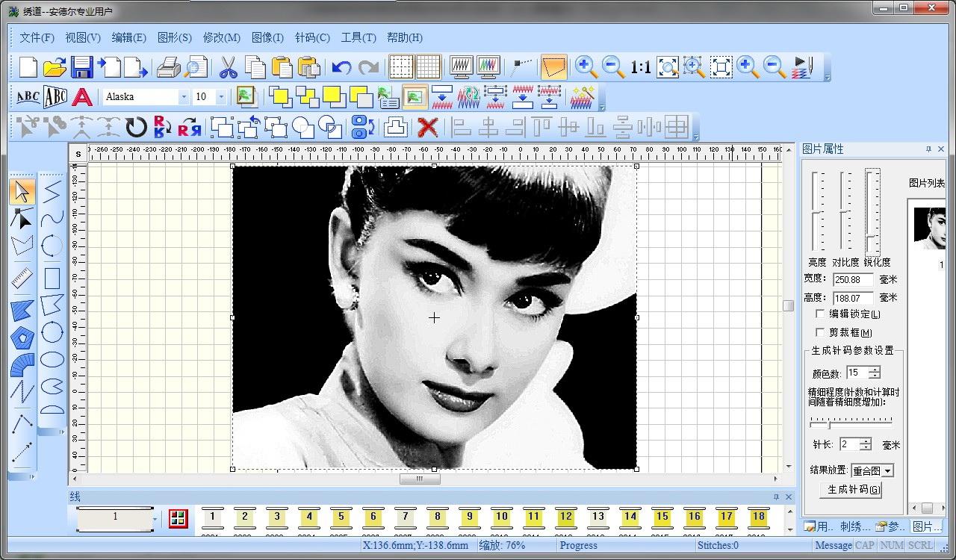
Task: Select the arrow selection tool
Action: [x=22, y=192]
